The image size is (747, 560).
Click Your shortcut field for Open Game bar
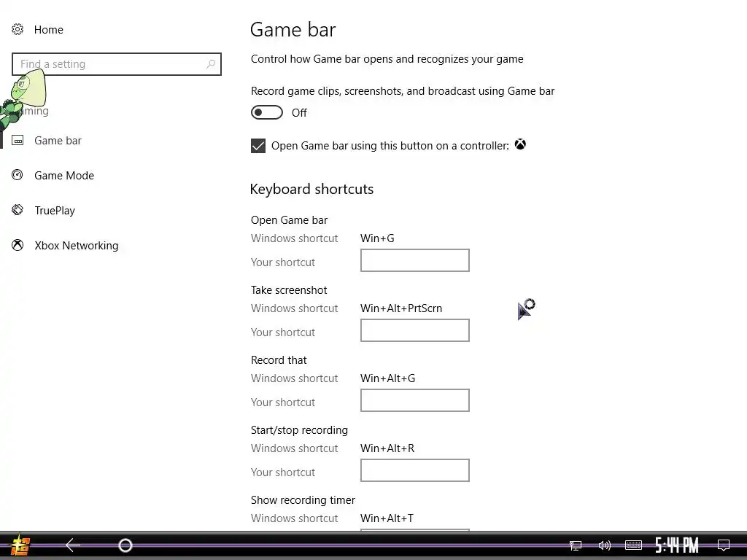point(415,260)
